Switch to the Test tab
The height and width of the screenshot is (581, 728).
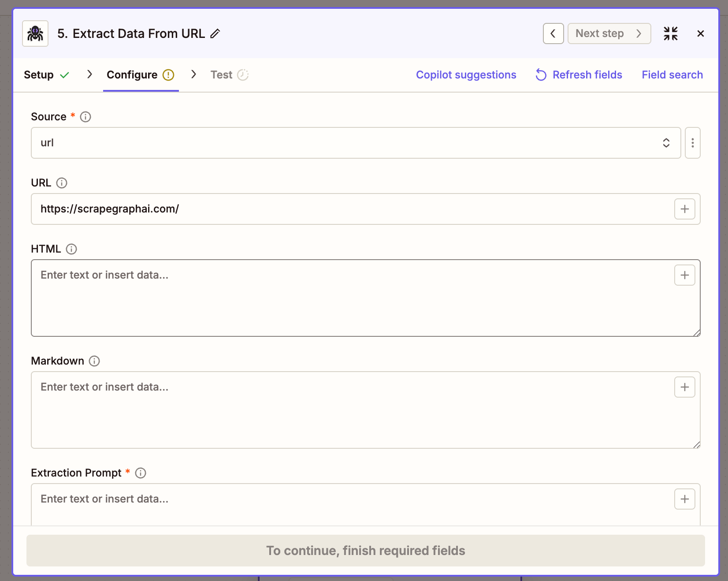[x=230, y=75]
